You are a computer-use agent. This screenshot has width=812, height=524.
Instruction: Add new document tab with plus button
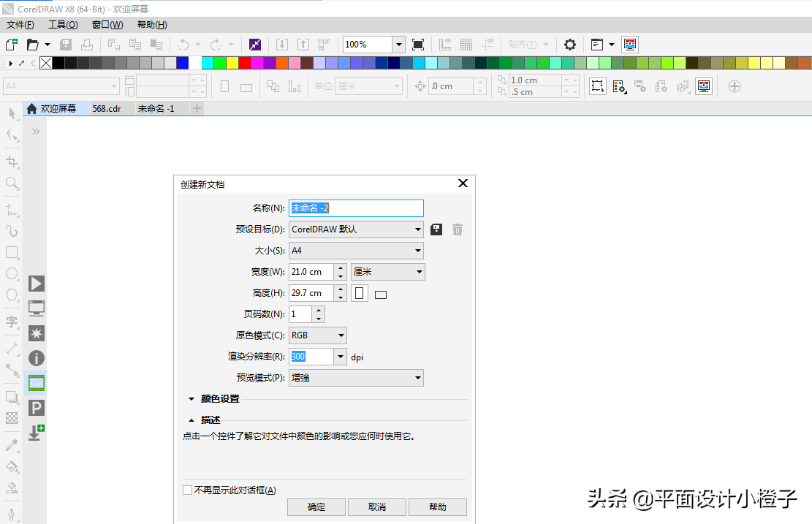[197, 109]
